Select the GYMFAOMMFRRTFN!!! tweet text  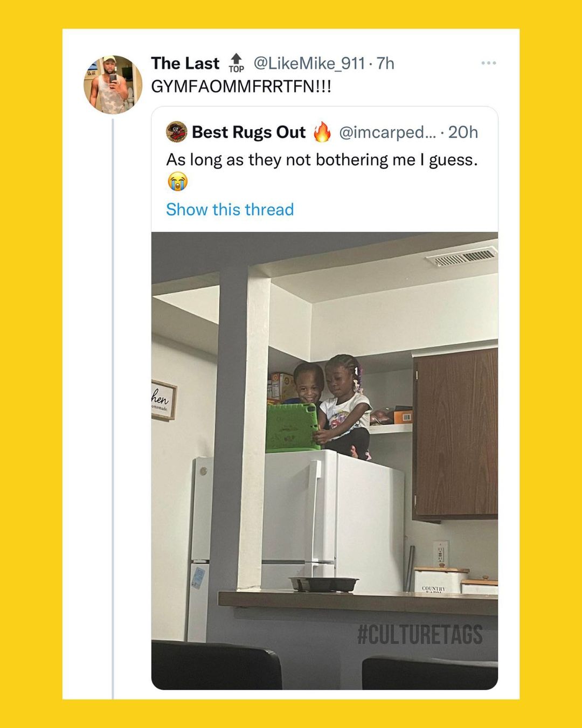[x=241, y=86]
